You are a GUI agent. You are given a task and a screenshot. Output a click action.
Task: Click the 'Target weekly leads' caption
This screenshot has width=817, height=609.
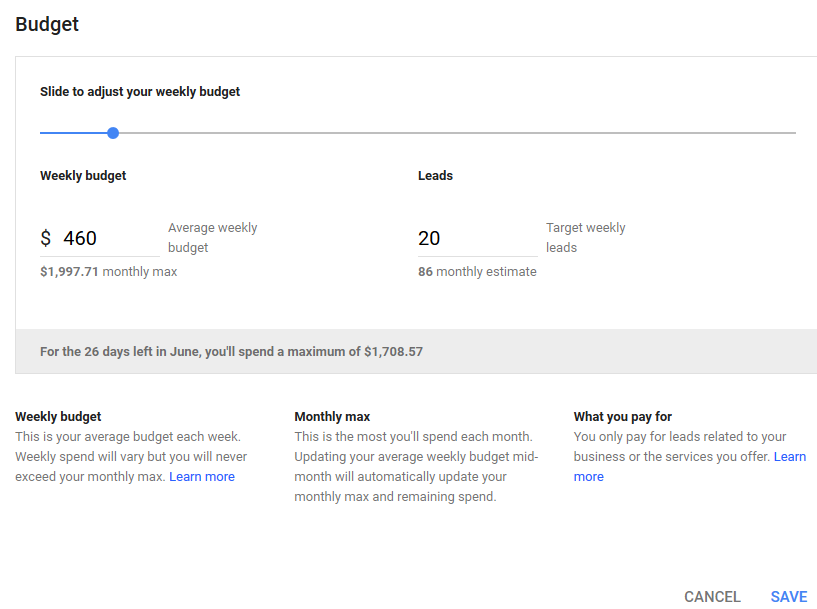point(585,238)
